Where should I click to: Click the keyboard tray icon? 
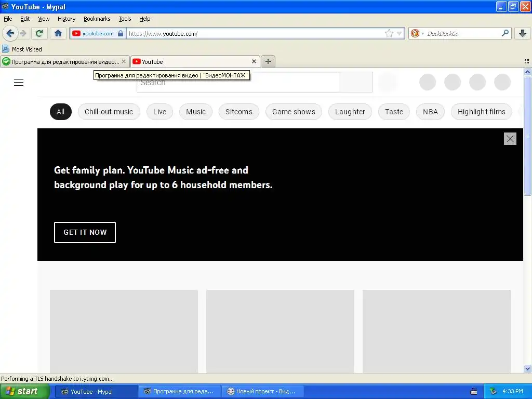(474, 392)
